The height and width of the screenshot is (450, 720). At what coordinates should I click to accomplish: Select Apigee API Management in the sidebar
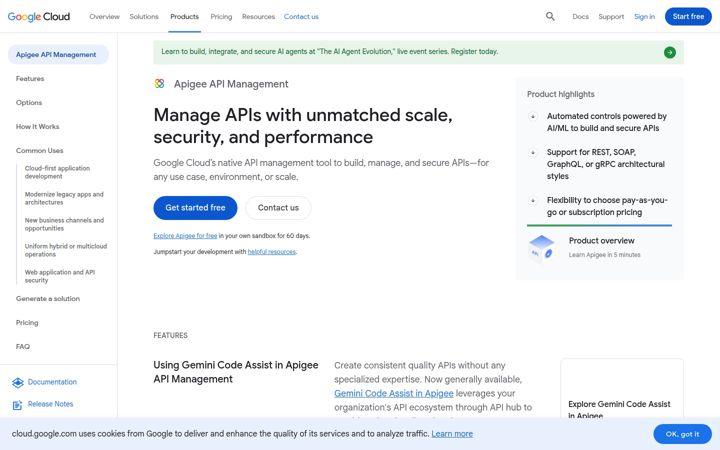pyautogui.click(x=58, y=55)
